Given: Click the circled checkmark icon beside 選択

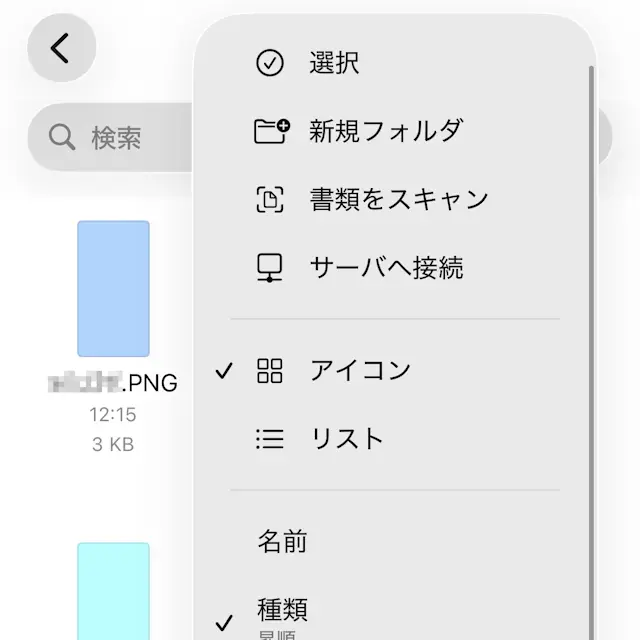Looking at the screenshot, I should (270, 63).
